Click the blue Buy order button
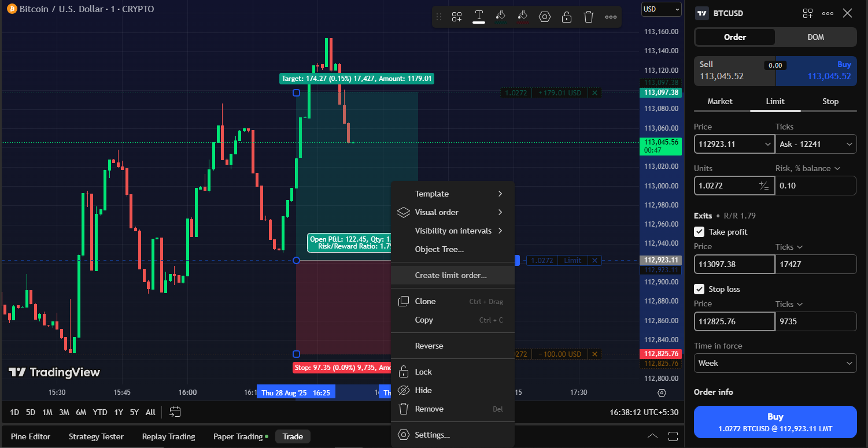The height and width of the screenshot is (448, 868). pyautogui.click(x=775, y=422)
